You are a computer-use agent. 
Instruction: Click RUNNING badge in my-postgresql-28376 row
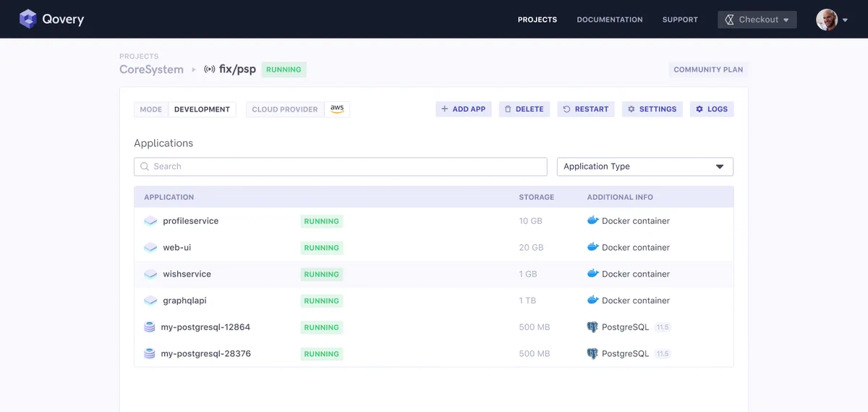click(x=321, y=354)
